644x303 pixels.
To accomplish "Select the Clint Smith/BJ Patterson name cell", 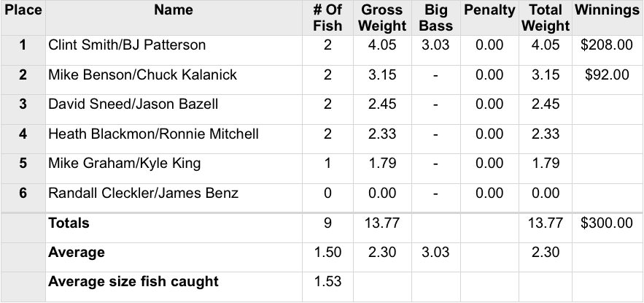I will coord(127,45).
